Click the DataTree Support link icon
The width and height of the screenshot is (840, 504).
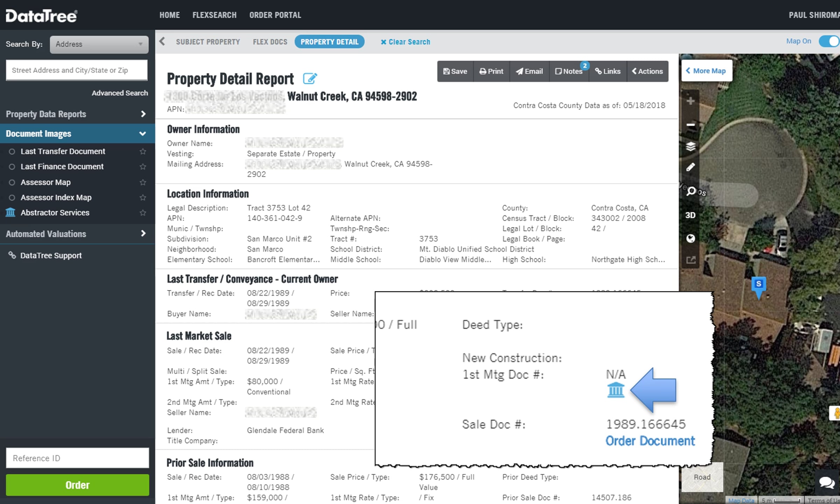[12, 255]
